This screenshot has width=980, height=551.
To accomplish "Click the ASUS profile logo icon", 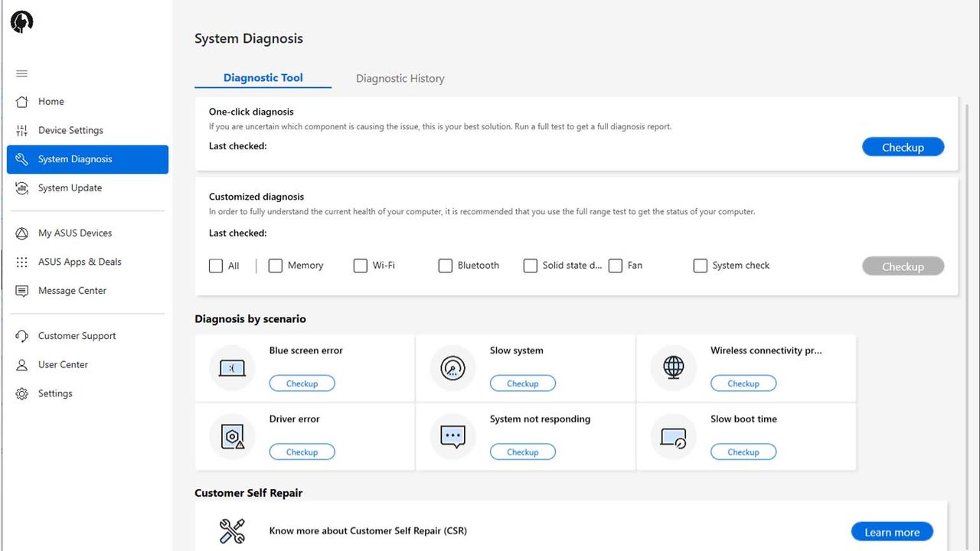I will click(21, 22).
